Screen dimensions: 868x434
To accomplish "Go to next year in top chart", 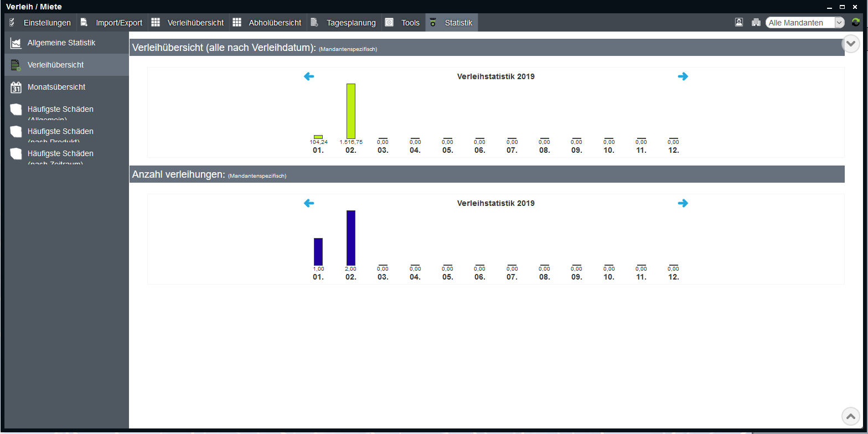I will coord(683,76).
